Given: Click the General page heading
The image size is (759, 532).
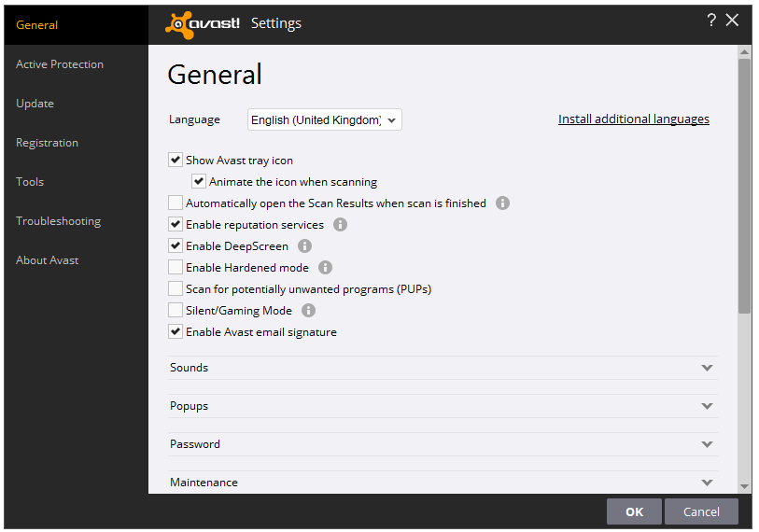Looking at the screenshot, I should pos(215,75).
